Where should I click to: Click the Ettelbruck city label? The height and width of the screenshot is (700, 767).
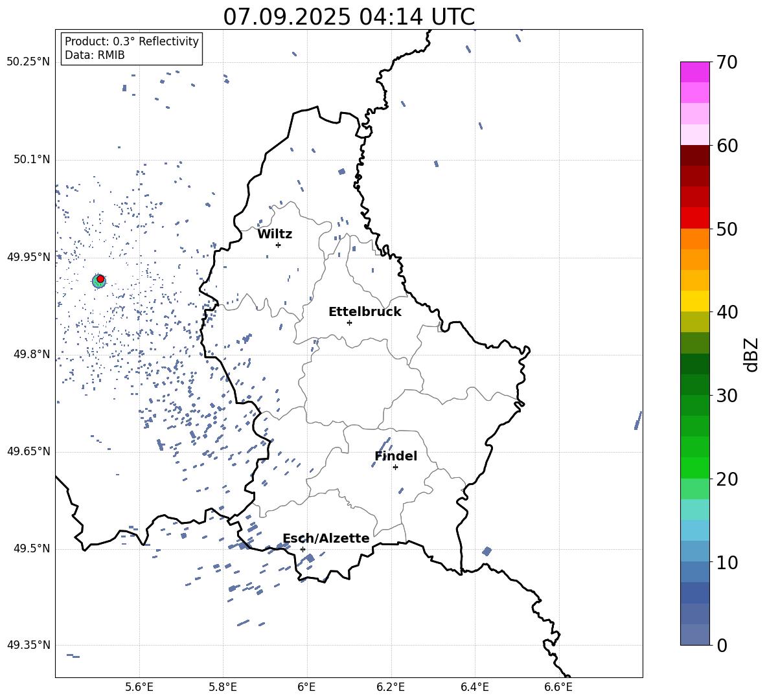[x=365, y=312]
